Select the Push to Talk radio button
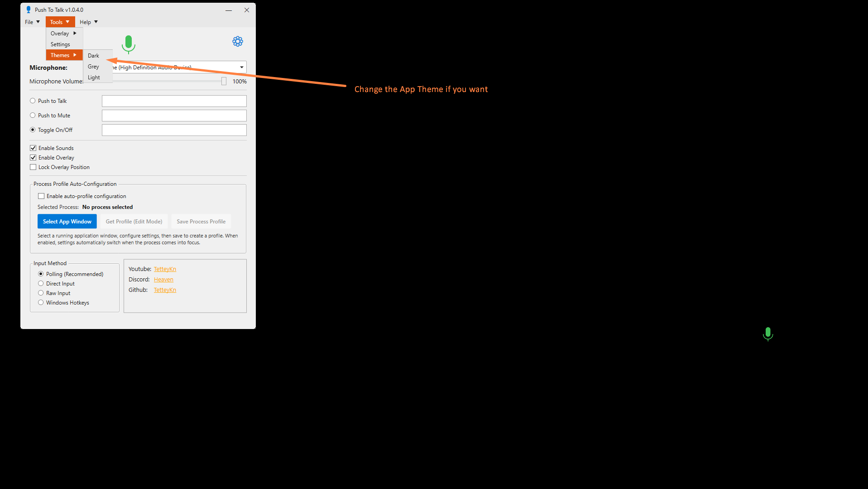The height and width of the screenshot is (489, 868). pyautogui.click(x=33, y=101)
